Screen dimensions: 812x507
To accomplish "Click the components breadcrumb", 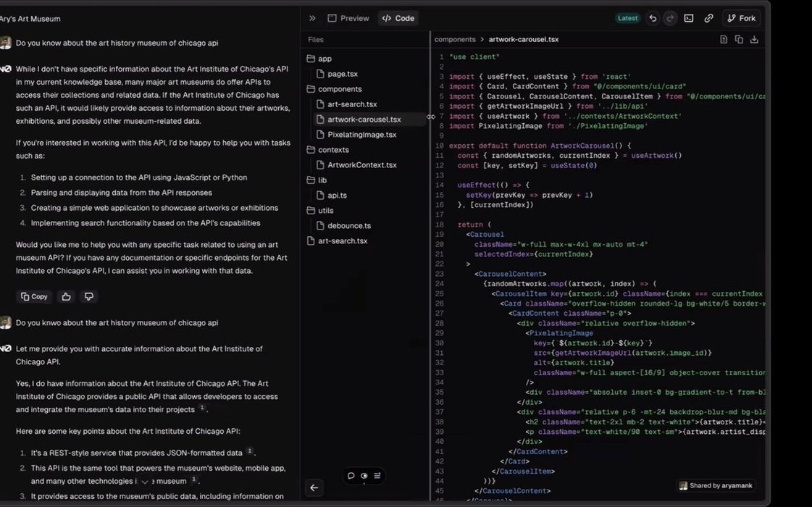I will [455, 39].
